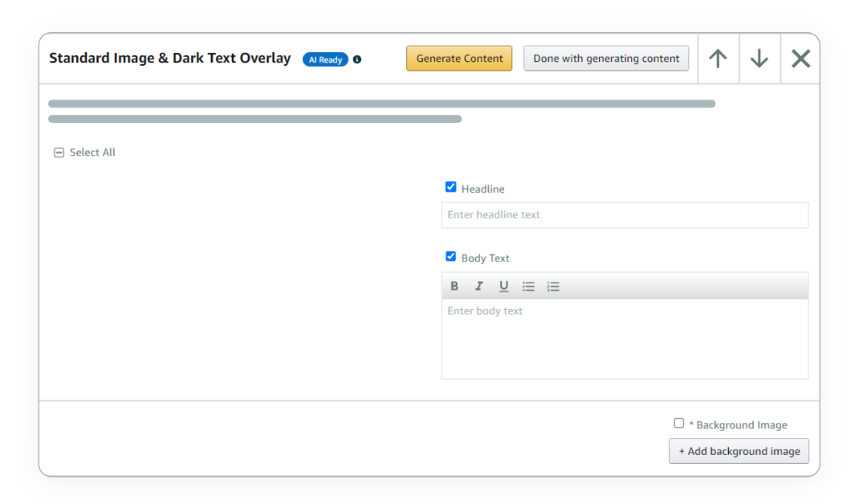867x504 pixels.
Task: Insert a bulleted list in body text
Action: [x=528, y=287]
